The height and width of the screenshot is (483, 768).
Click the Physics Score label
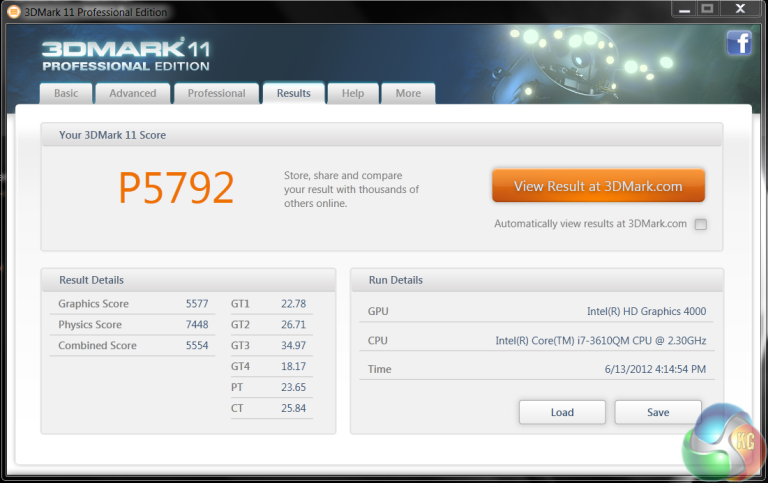[90, 324]
